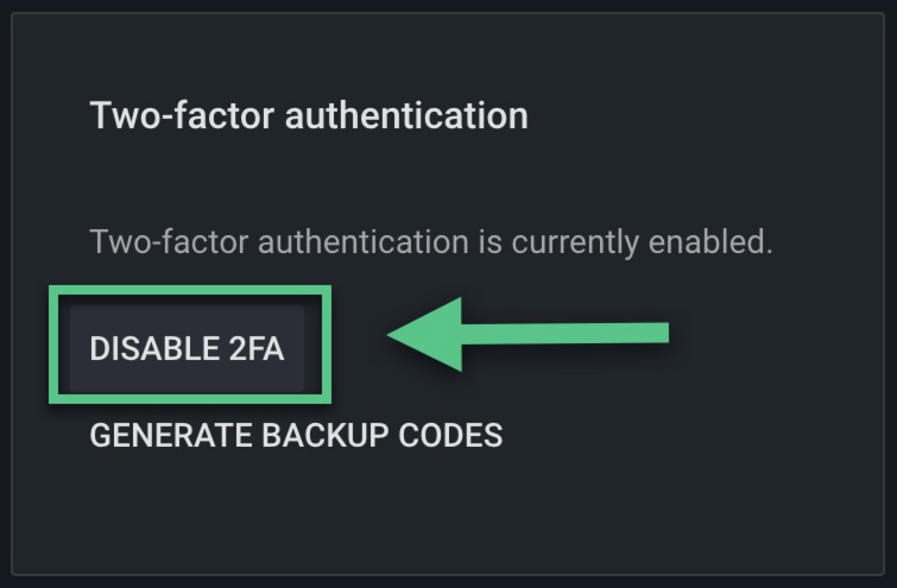The height and width of the screenshot is (588, 897).
Task: Click the DISABLE 2FA button
Action: (x=187, y=348)
